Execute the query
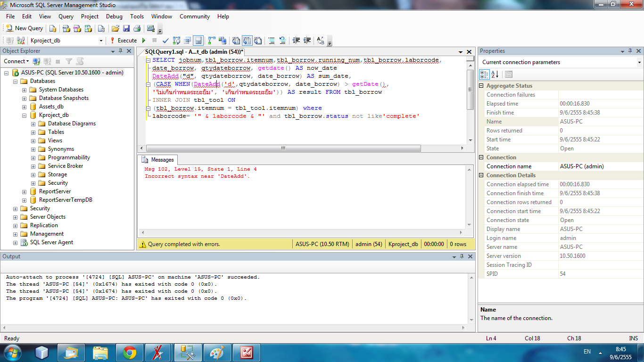 124,41
